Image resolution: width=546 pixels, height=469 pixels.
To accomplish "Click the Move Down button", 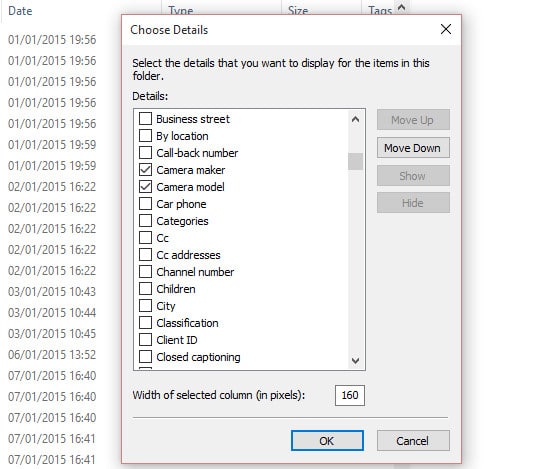I will (413, 148).
